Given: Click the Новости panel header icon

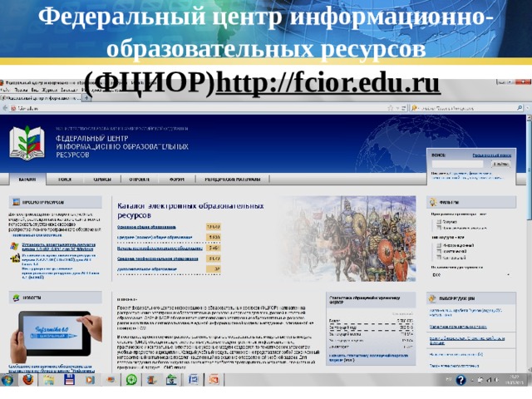Looking at the screenshot, I should [x=16, y=298].
